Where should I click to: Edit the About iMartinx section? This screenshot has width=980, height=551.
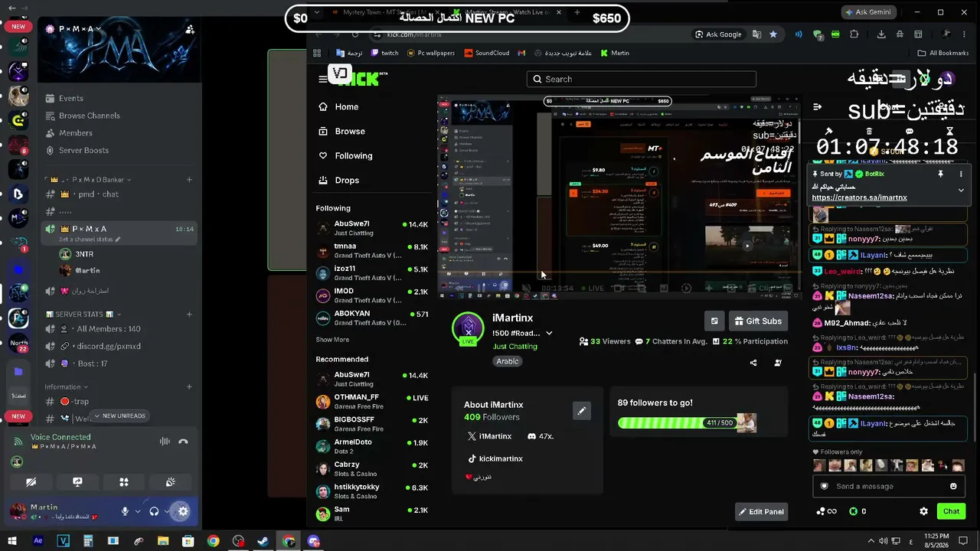pos(582,411)
